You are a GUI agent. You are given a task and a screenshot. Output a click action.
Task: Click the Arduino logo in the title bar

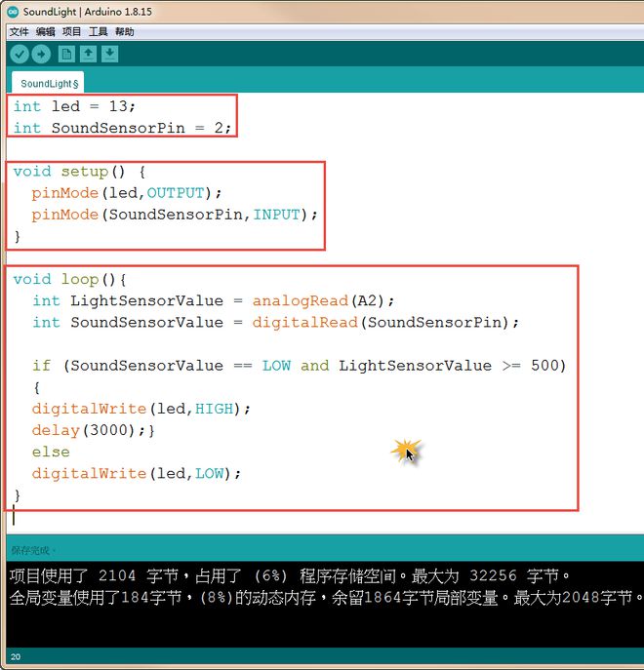click(13, 12)
